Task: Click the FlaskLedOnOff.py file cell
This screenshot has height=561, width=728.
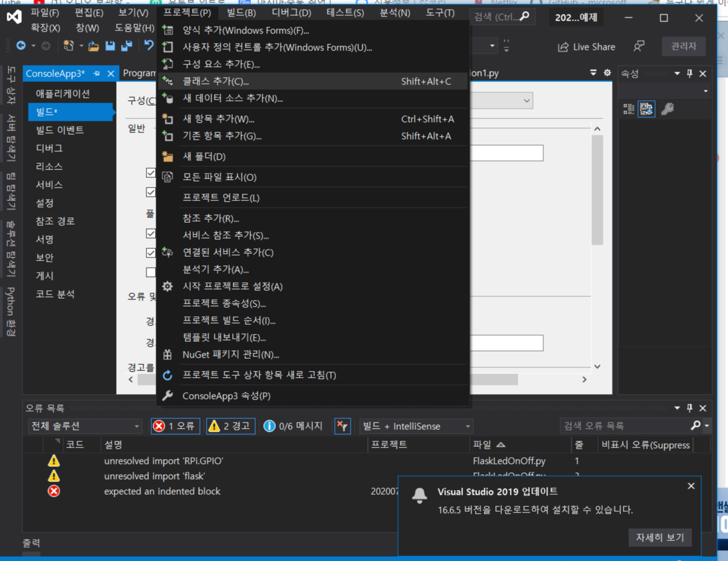Action: pos(509,461)
